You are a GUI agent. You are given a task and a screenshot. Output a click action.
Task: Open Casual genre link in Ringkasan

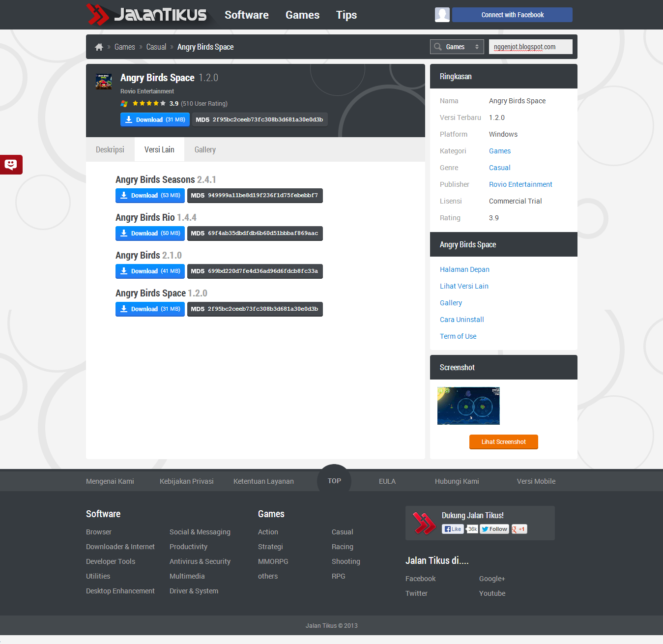coord(500,168)
